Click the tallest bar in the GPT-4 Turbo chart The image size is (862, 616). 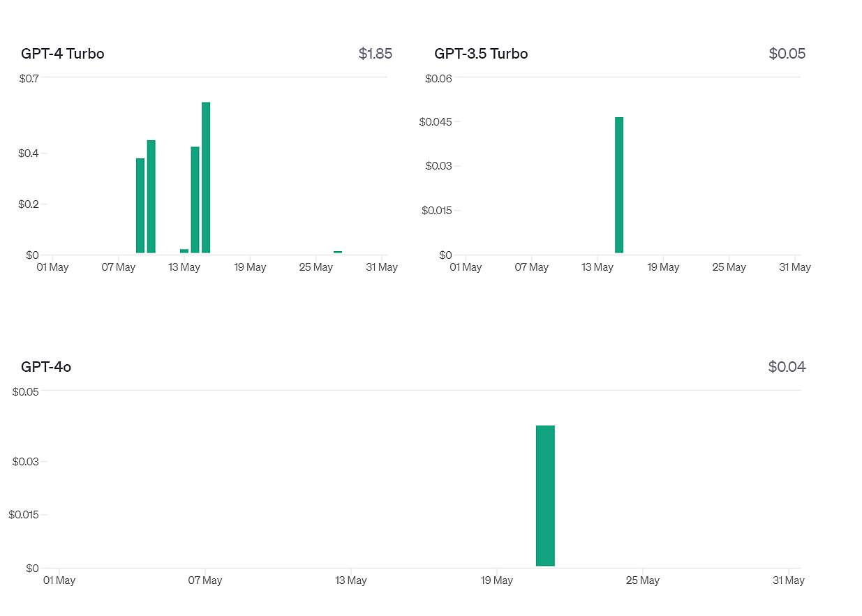pos(206,177)
